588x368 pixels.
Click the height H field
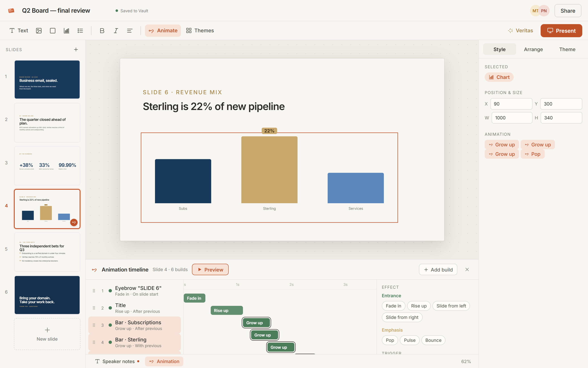tap(561, 118)
